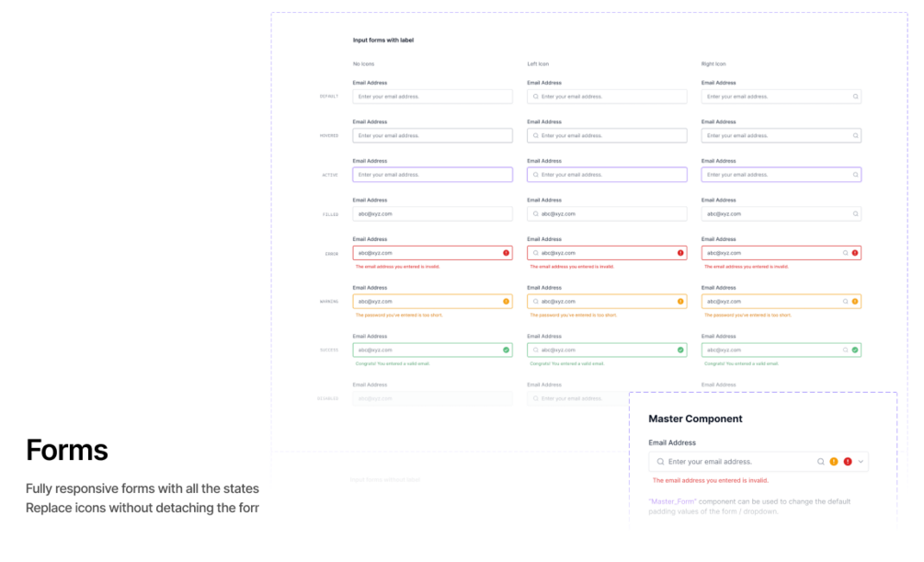This screenshot has height=562, width=924.
Task: Click orange warning icon in Warning row, Right icon column
Action: (855, 302)
